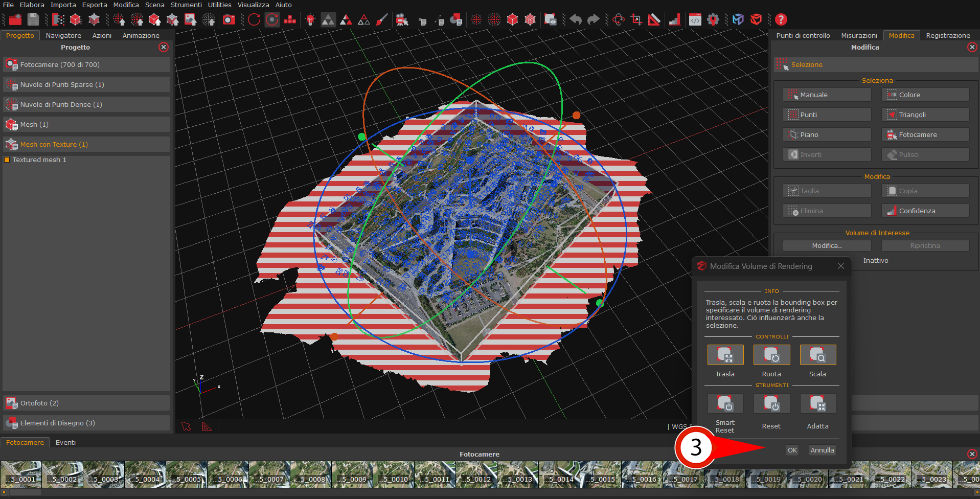Switch to the Animazione tab
This screenshot has height=499, width=980.
[x=141, y=36]
